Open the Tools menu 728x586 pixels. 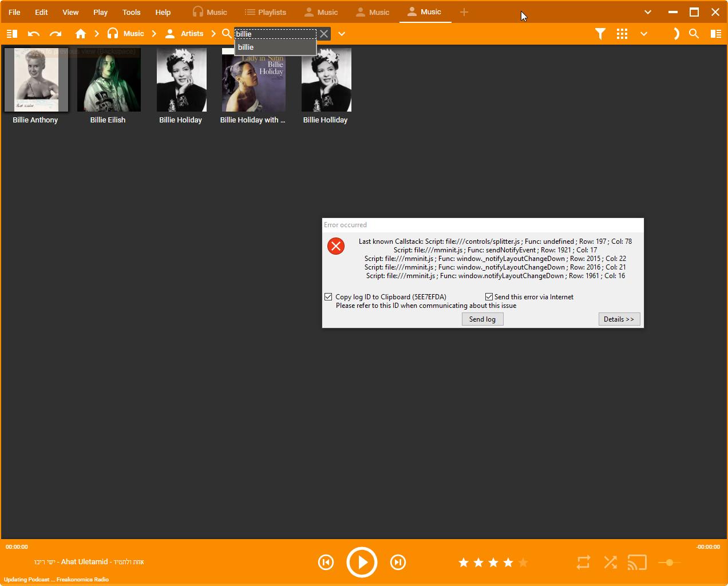pos(131,12)
